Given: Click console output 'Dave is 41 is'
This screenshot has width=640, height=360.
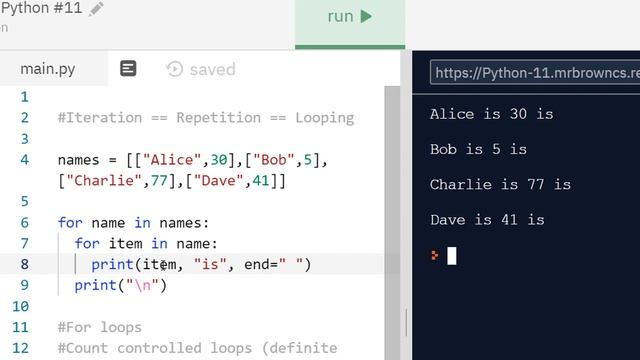Looking at the screenshot, I should [x=487, y=220].
